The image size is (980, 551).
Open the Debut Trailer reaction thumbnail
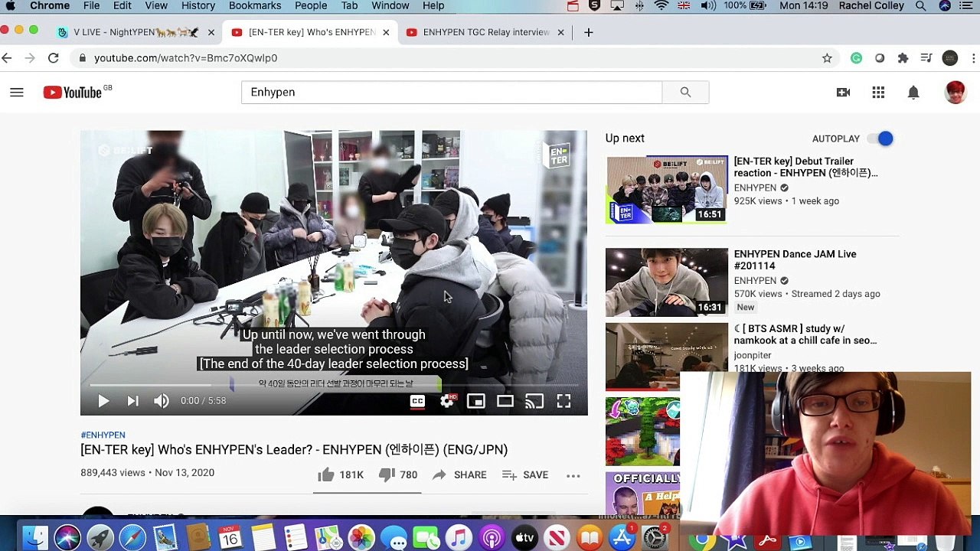(666, 190)
